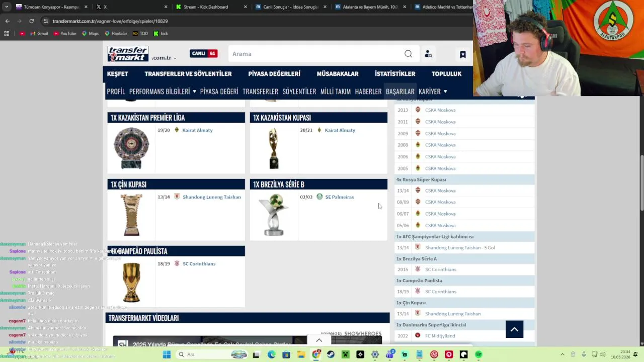This screenshot has height=362, width=644.
Task: Switch to Atalanta vs Bayern Münih tab
Action: coord(370,7)
